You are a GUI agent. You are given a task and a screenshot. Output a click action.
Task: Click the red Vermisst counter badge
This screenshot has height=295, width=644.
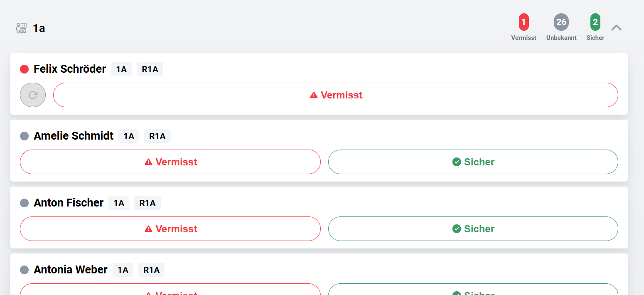point(524,22)
